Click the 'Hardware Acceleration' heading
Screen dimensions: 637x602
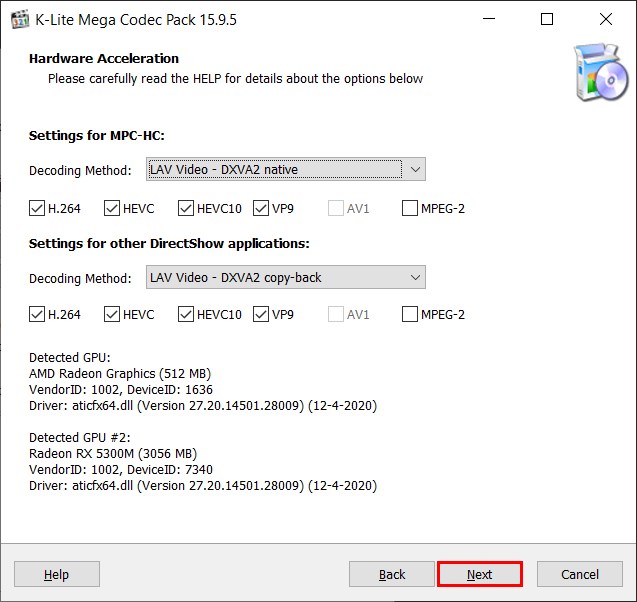[104, 58]
